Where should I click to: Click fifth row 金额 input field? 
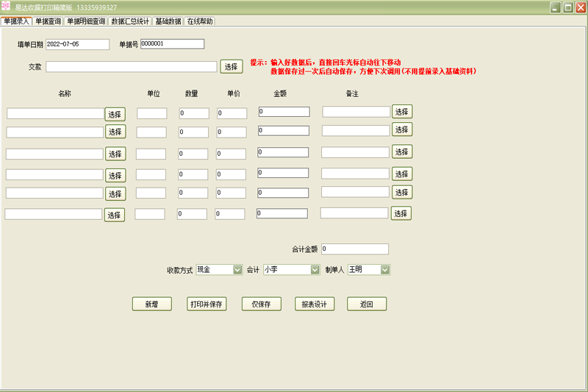pos(283,193)
